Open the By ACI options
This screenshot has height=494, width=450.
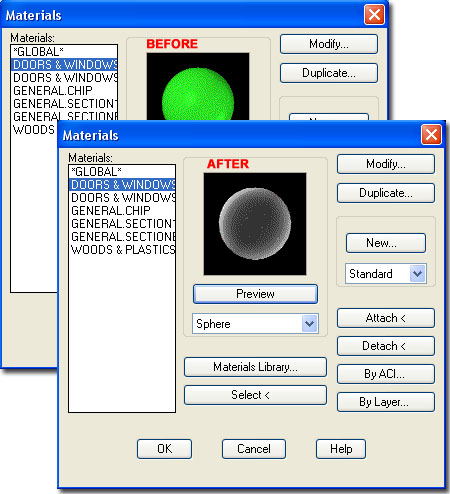[386, 374]
